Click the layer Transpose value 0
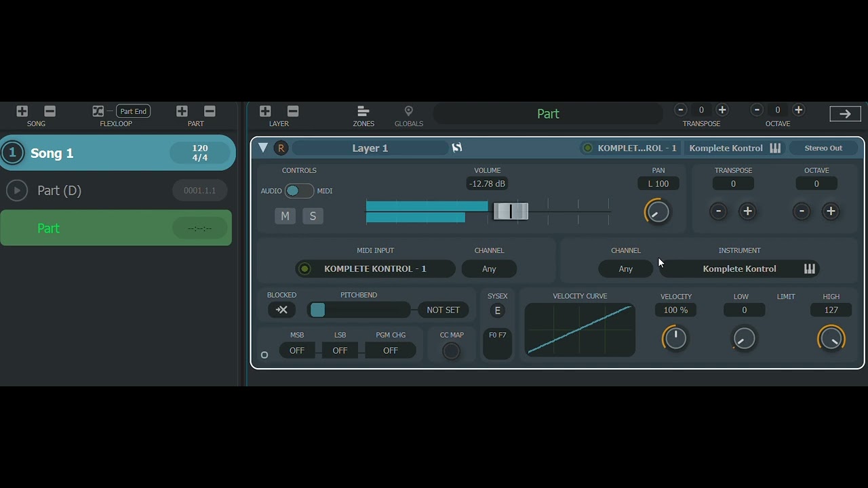The width and height of the screenshot is (868, 488). (x=733, y=184)
